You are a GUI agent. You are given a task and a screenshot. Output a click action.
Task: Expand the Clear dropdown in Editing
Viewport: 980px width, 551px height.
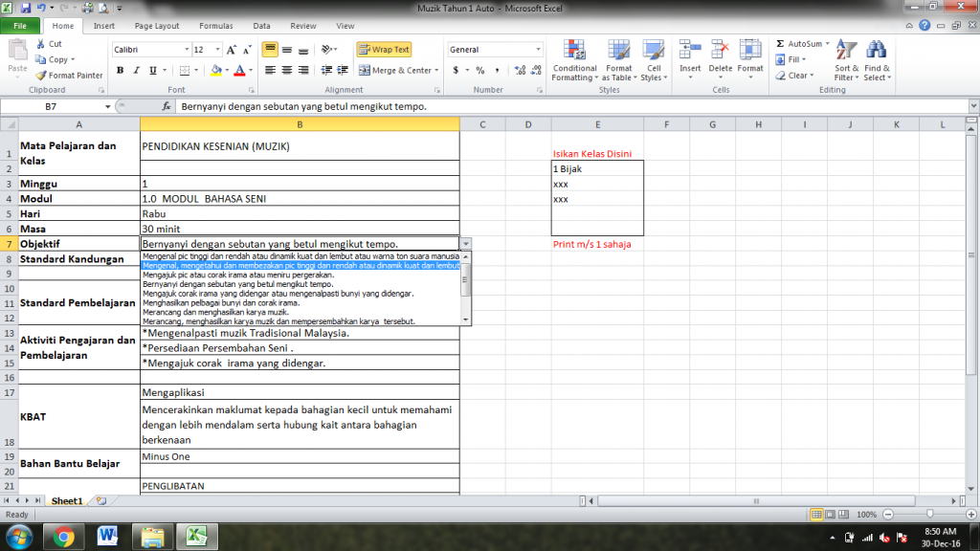pos(812,76)
